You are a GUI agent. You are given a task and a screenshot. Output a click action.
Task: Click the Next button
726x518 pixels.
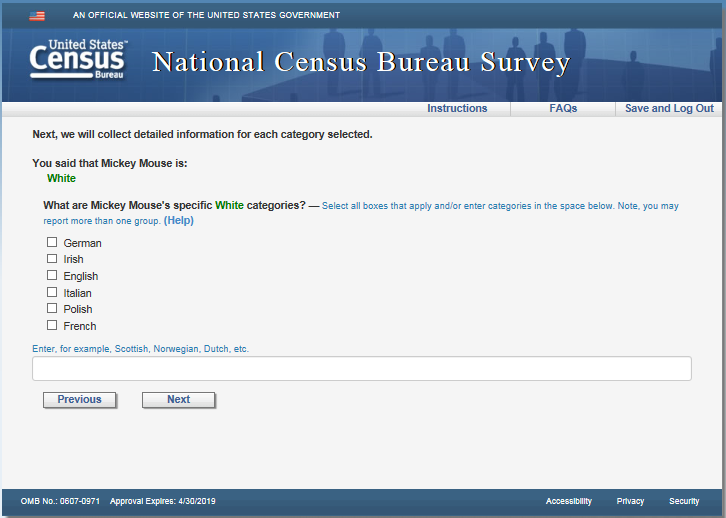pos(178,399)
